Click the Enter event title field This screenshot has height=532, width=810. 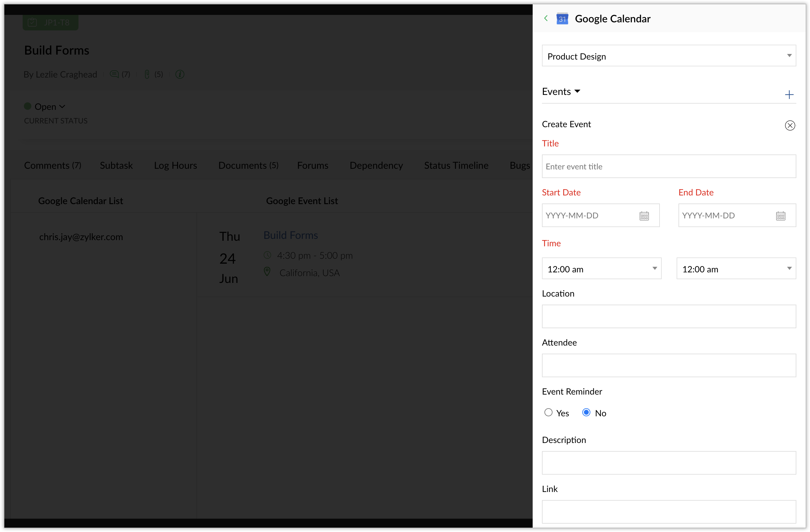pyautogui.click(x=669, y=167)
